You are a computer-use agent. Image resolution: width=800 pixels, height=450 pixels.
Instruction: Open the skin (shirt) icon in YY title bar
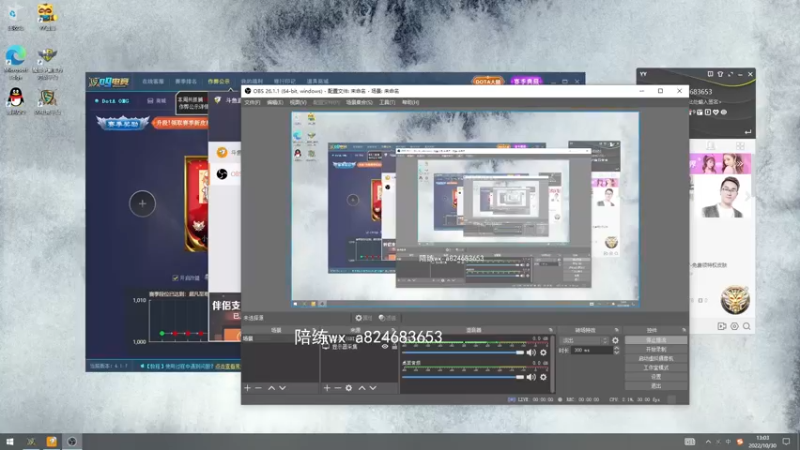tap(720, 74)
